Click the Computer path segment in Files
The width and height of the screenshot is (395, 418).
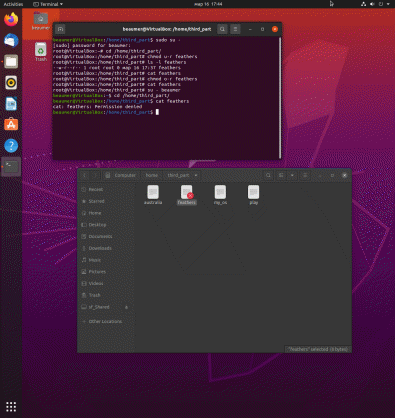pyautogui.click(x=121, y=175)
